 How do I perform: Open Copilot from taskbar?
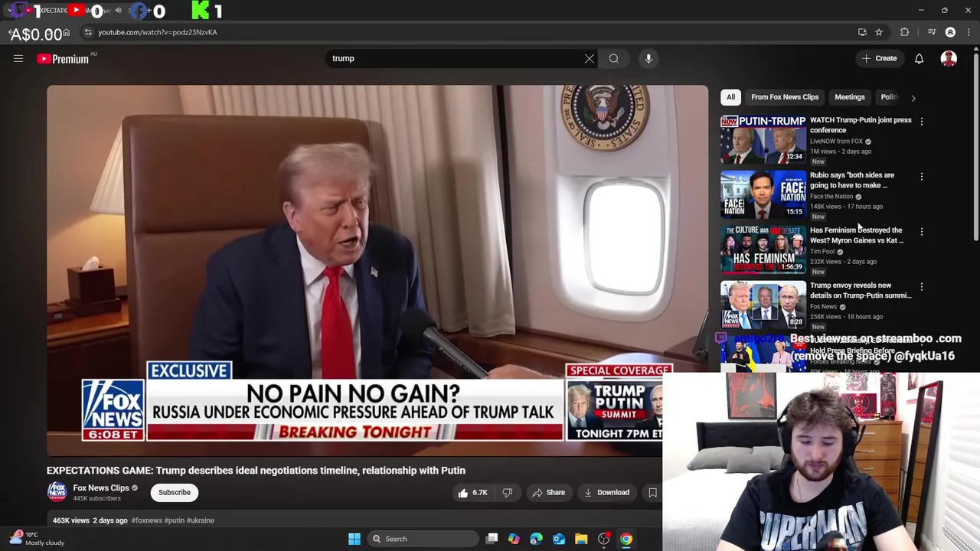pos(514,539)
